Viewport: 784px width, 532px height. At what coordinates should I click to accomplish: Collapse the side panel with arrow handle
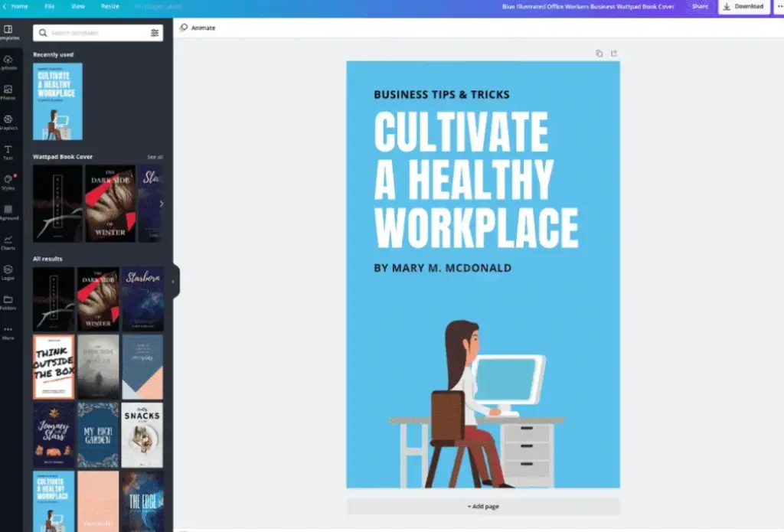click(x=173, y=282)
